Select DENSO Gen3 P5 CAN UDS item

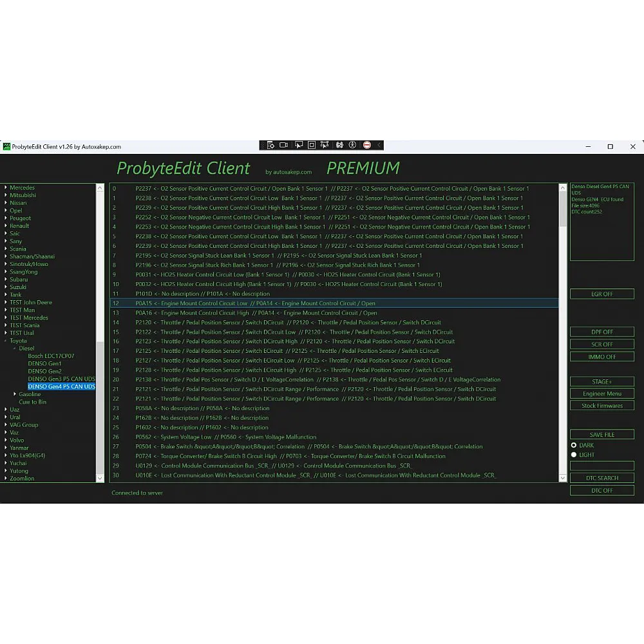tap(61, 379)
